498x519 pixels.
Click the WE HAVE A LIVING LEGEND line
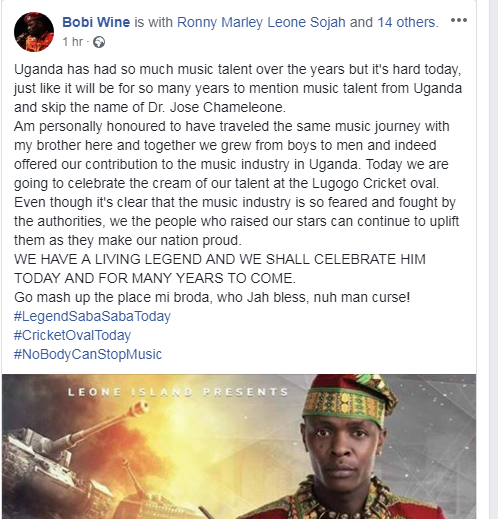click(220, 259)
